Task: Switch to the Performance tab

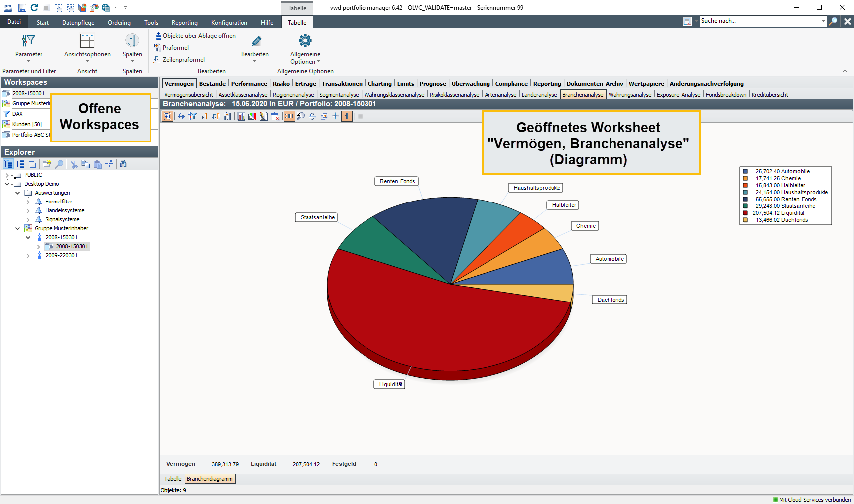Action: [248, 84]
